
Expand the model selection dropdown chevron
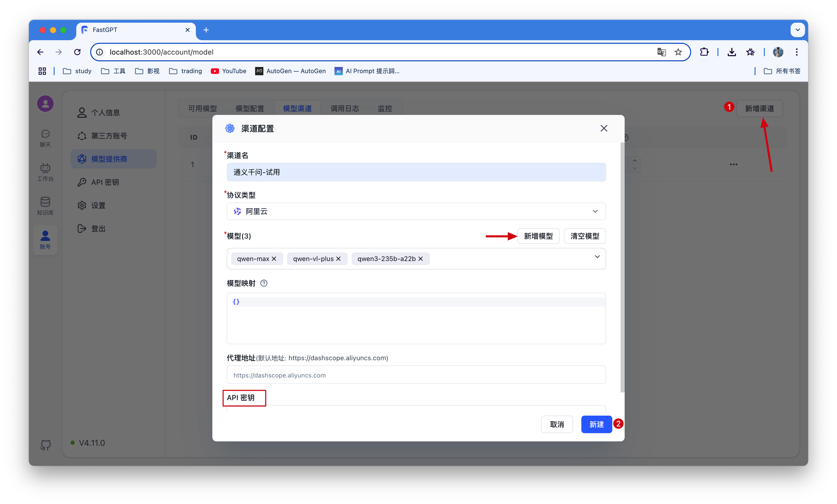coord(597,257)
